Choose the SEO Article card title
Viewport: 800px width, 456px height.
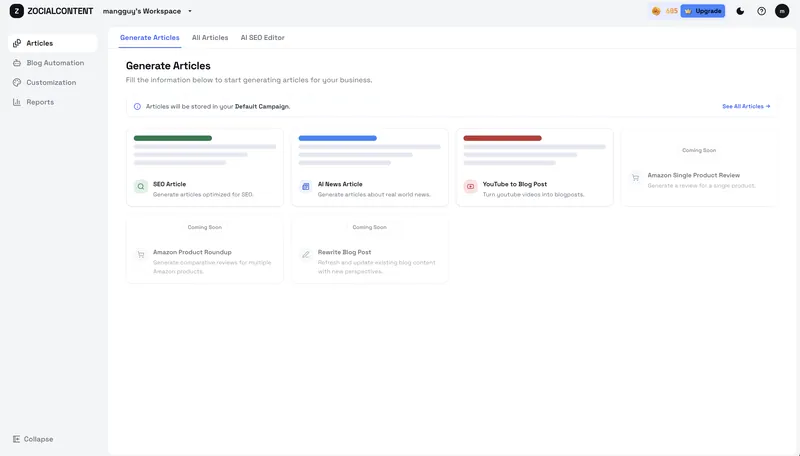169,184
